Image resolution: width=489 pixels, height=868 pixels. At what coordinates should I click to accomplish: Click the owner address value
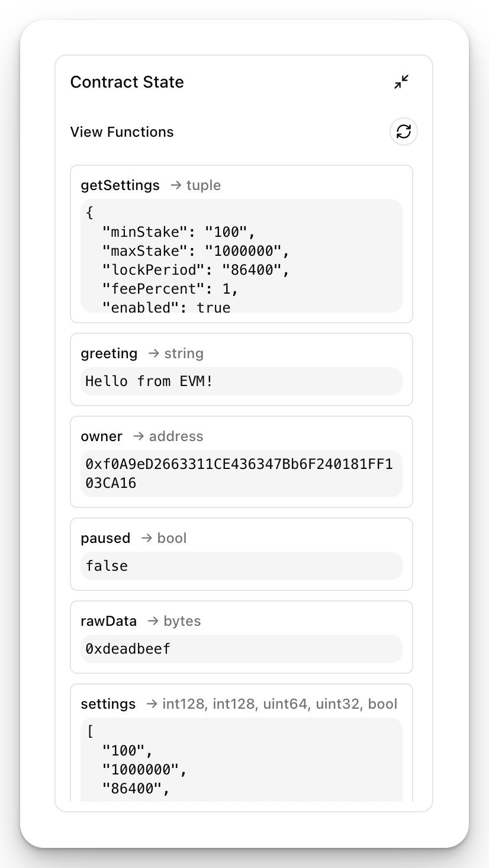pyautogui.click(x=241, y=473)
